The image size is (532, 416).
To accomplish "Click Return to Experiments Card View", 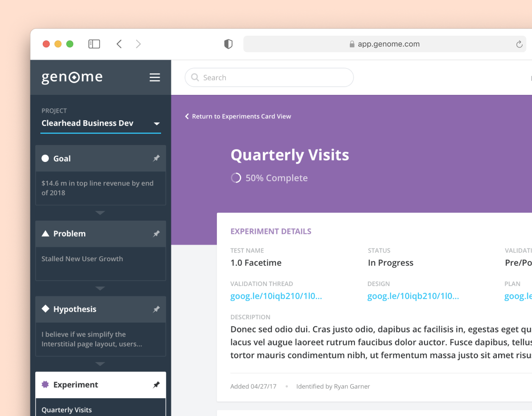I will click(241, 116).
